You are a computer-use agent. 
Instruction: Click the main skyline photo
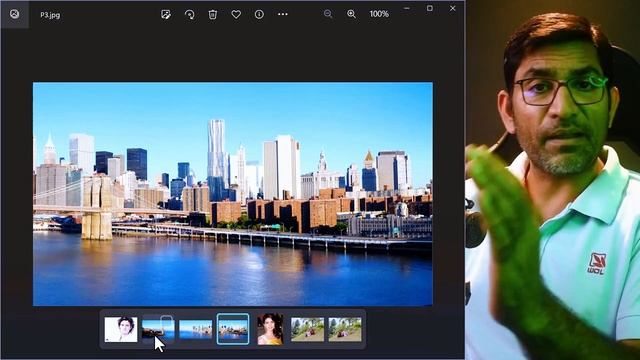pos(233,194)
